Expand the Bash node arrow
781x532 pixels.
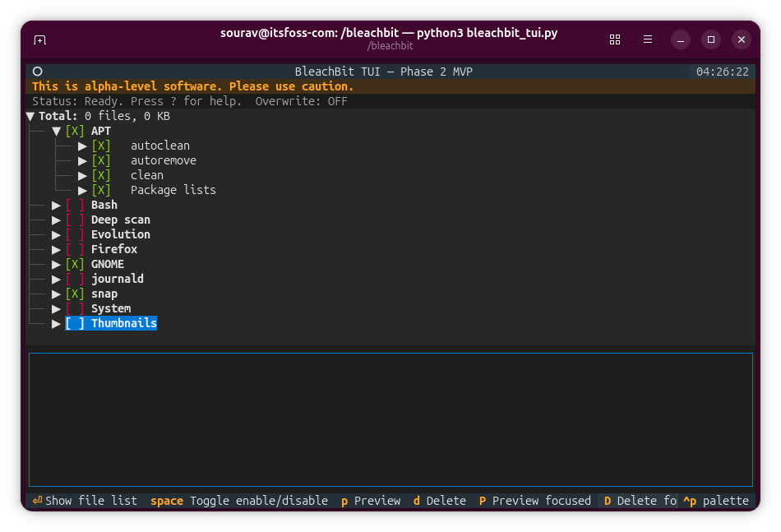56,206
